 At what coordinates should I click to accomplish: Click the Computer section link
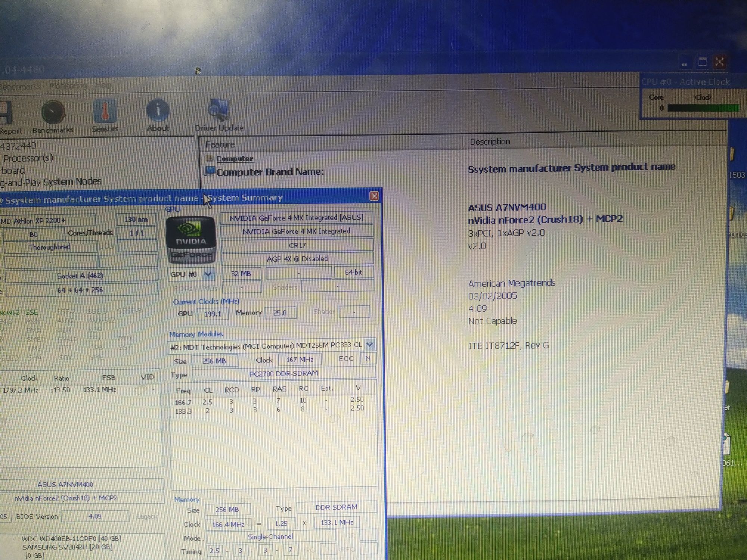tap(235, 158)
